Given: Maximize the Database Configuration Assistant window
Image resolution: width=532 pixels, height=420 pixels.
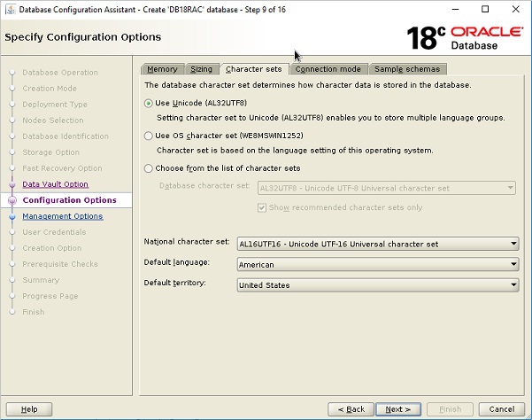Looking at the screenshot, I should [x=485, y=10].
